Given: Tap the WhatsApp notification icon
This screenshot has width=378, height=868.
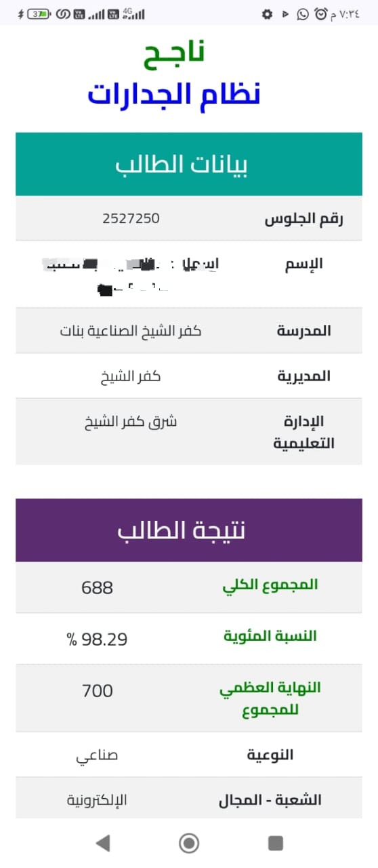Looking at the screenshot, I should click(x=303, y=14).
